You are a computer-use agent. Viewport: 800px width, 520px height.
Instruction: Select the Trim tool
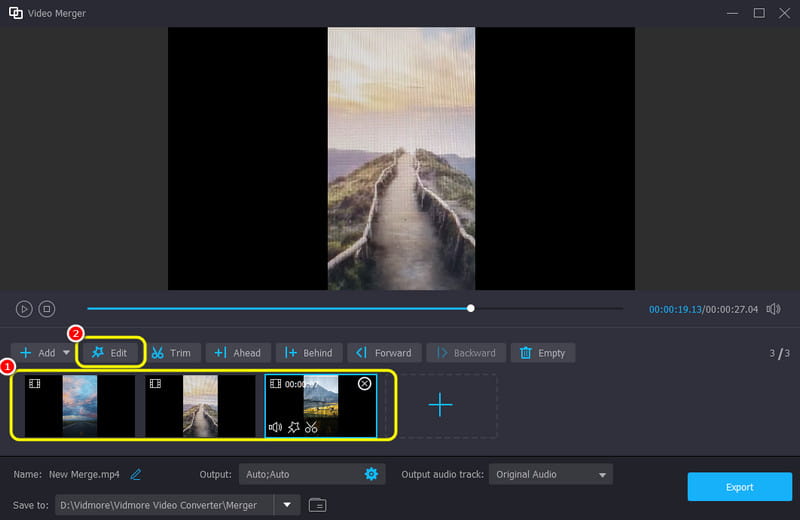pyautogui.click(x=171, y=353)
